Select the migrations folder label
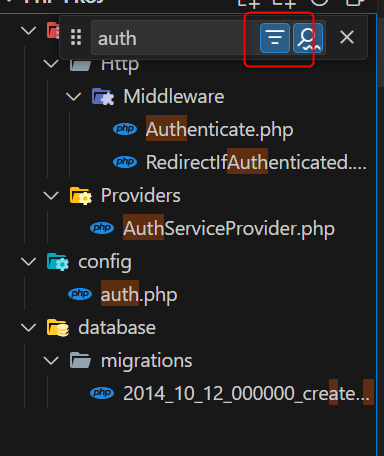This screenshot has width=384, height=456. click(x=147, y=361)
